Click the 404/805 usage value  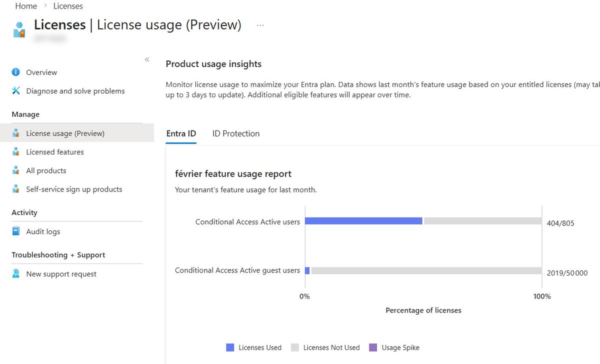click(560, 223)
